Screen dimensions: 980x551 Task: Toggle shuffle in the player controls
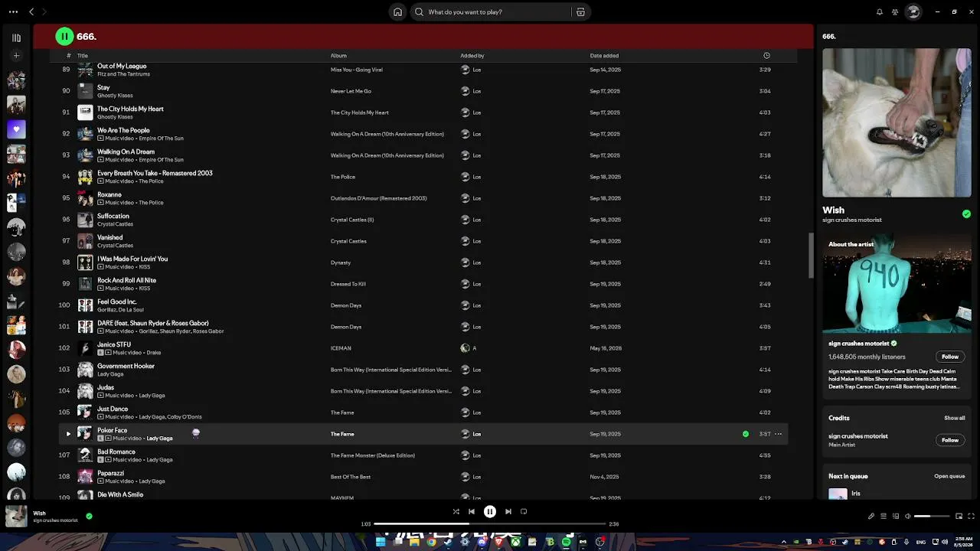tap(456, 512)
